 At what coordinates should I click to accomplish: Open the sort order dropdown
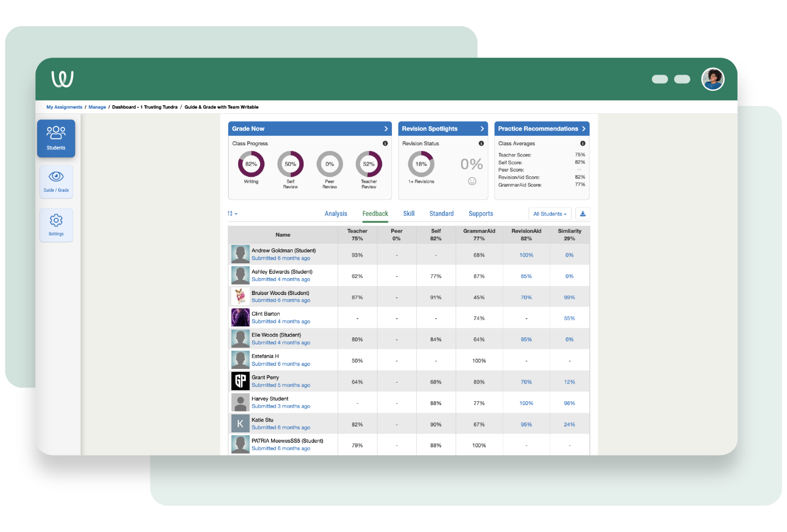point(232,214)
